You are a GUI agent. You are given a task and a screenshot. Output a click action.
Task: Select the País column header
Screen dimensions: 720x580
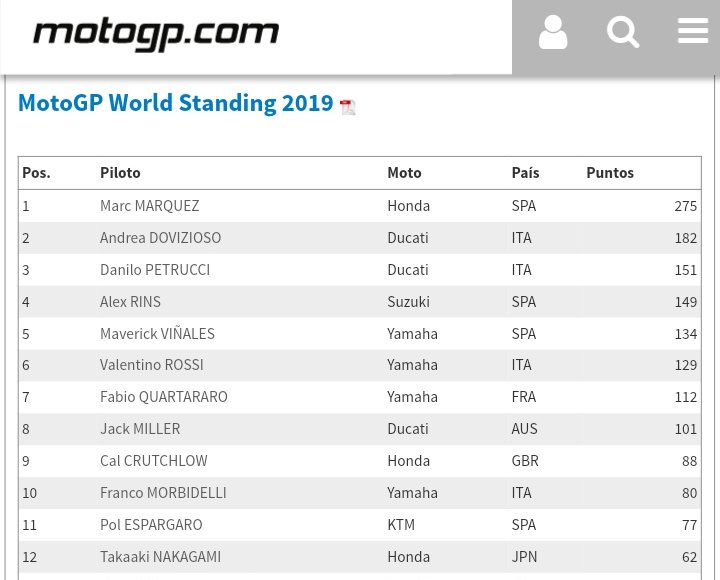525,173
